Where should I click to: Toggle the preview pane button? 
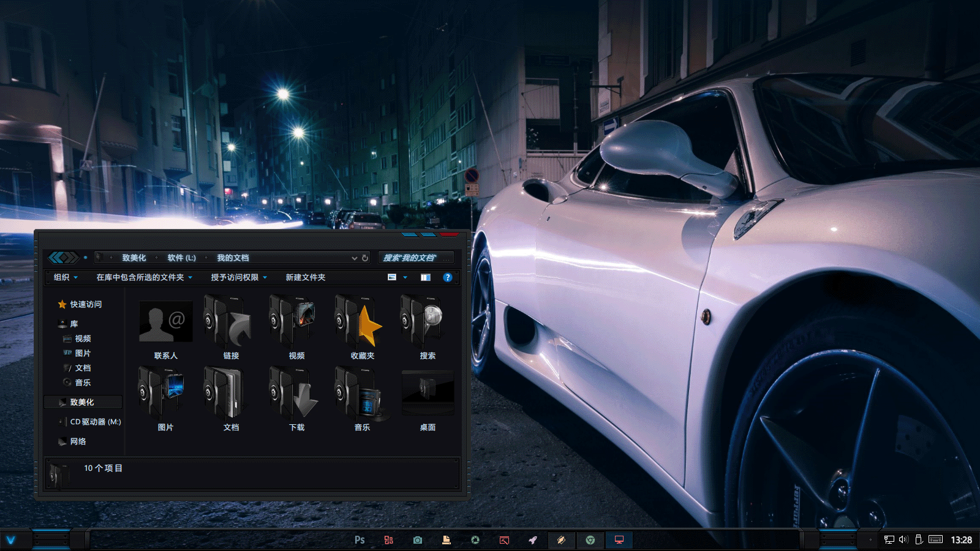[426, 277]
